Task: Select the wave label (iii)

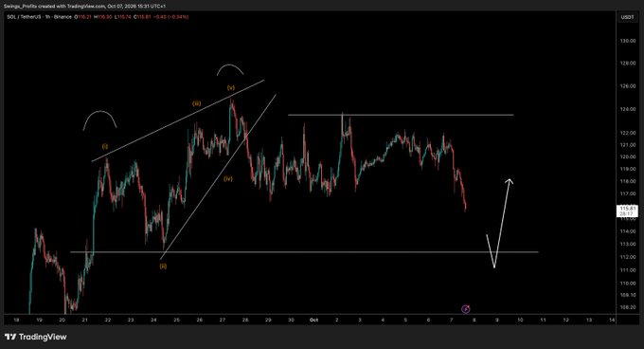Action: point(197,103)
